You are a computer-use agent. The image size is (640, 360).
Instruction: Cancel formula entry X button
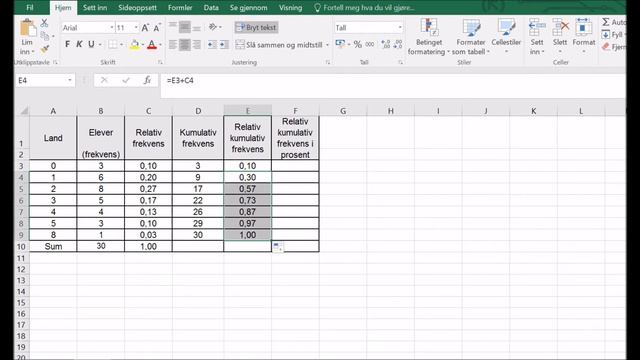pyautogui.click(x=104, y=80)
